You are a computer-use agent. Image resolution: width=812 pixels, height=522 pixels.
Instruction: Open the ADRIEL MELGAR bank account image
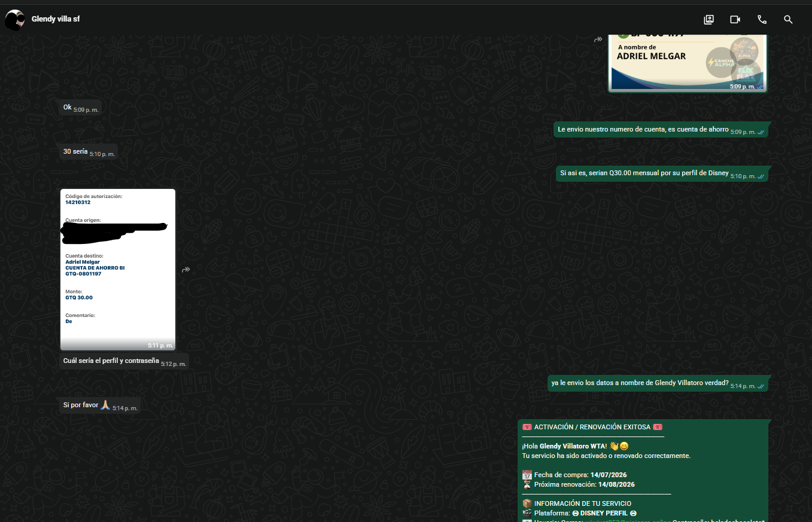click(688, 63)
